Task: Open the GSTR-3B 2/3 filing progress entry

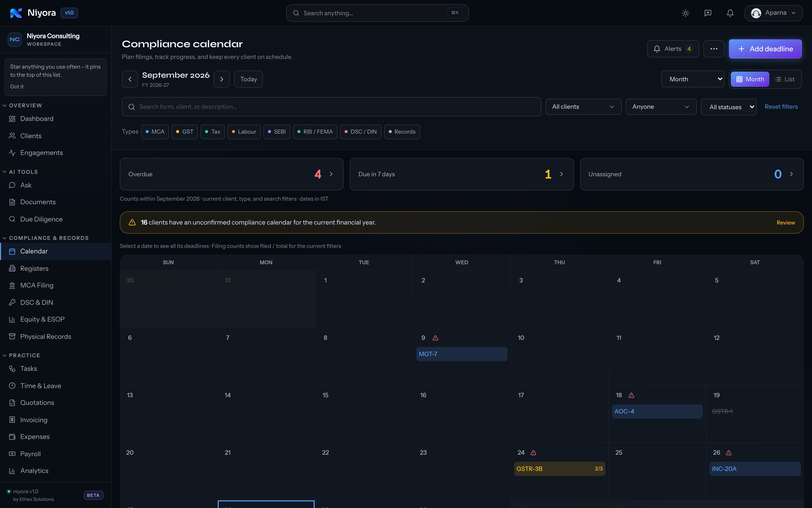Action: coord(559,469)
